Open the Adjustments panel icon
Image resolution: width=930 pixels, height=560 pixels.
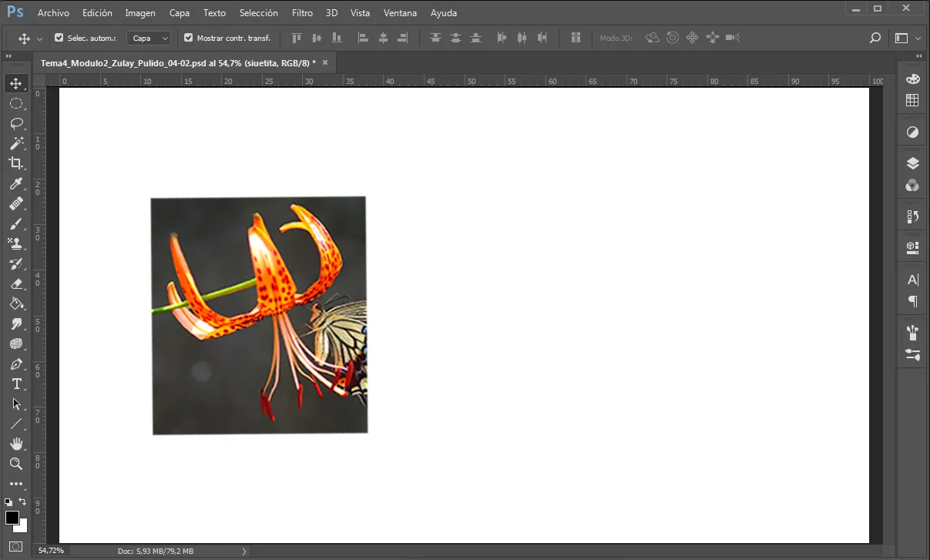click(912, 132)
